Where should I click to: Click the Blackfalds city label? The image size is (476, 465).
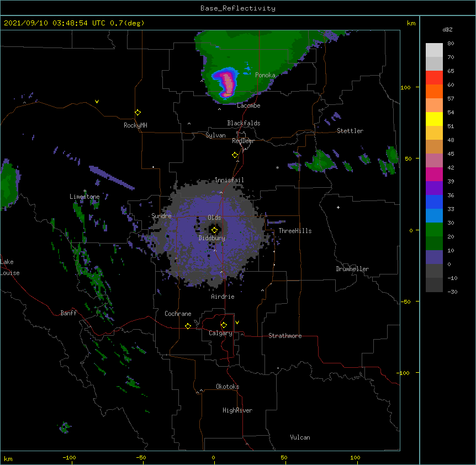(x=244, y=123)
